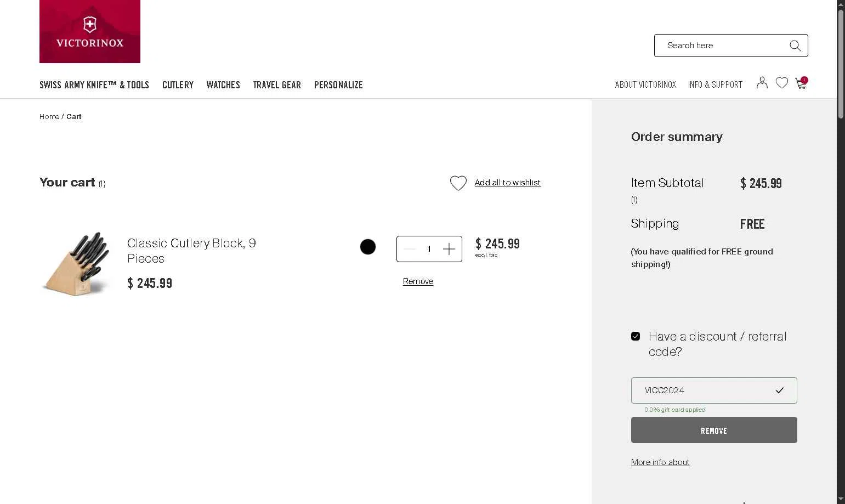Click the quantity value field
Viewport: 845px width, 504px height.
click(429, 249)
